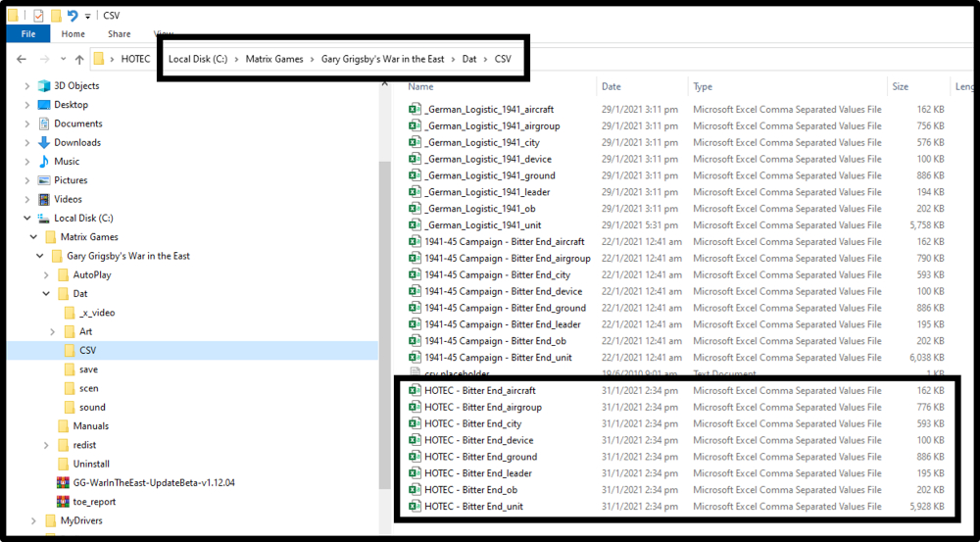Select the Pictures icon in navigation pane
The width and height of the screenshot is (980, 542).
44,180
